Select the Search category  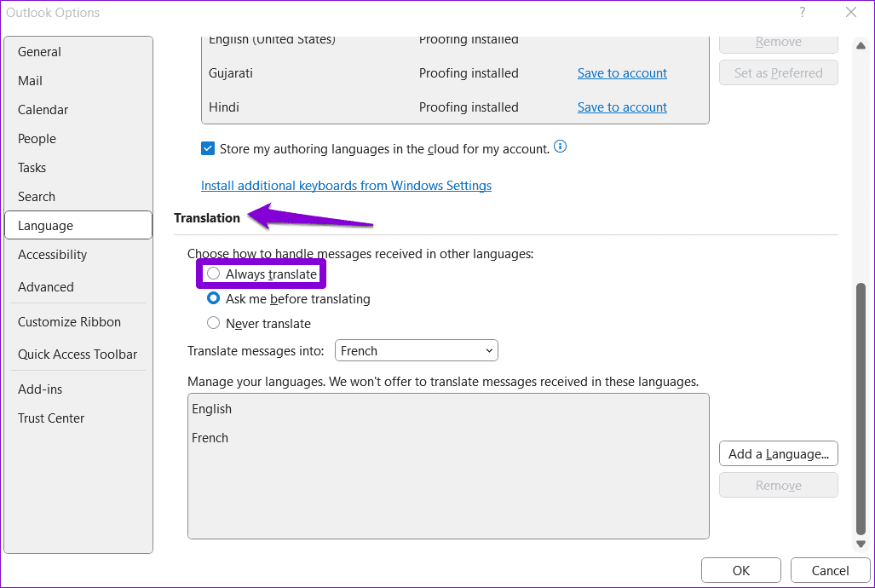(78, 197)
